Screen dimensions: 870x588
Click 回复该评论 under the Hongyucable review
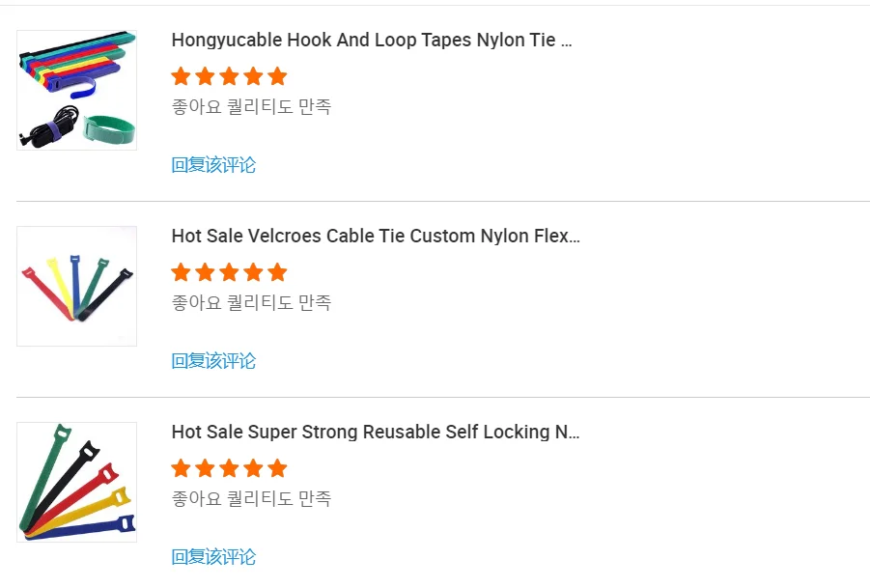pos(213,165)
